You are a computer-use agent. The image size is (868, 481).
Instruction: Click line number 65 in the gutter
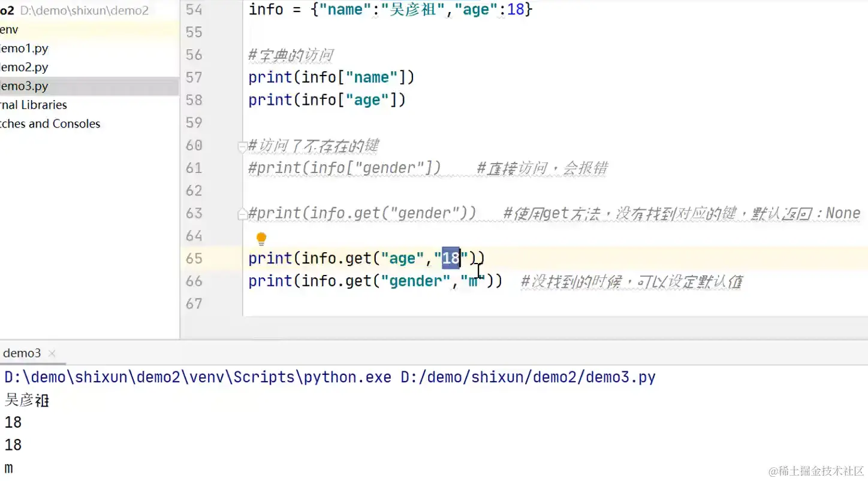click(194, 259)
